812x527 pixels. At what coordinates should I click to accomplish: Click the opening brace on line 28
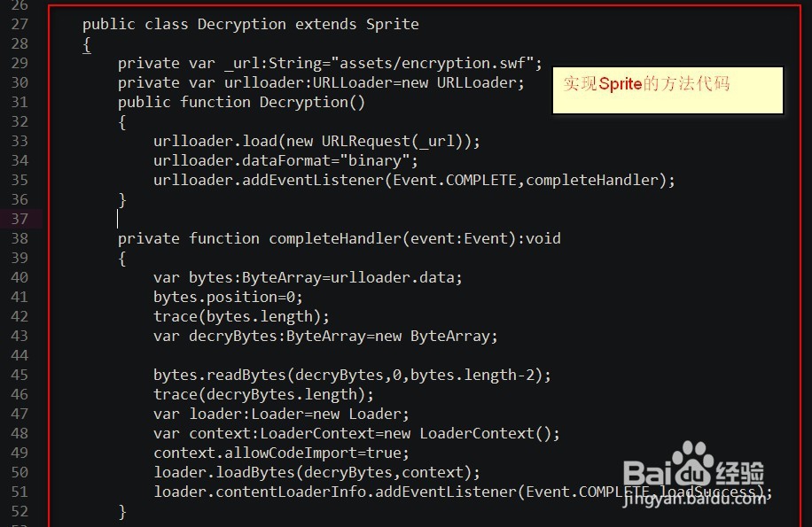87,43
